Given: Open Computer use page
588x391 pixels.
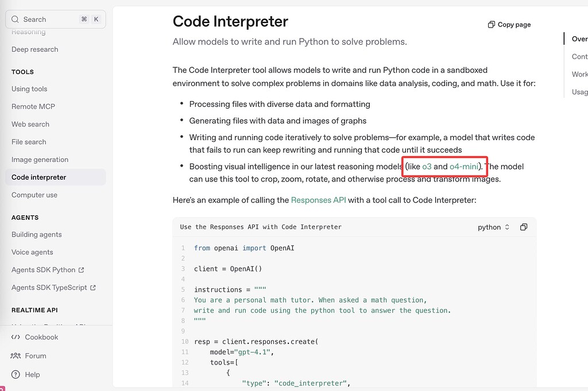Looking at the screenshot, I should [x=34, y=195].
